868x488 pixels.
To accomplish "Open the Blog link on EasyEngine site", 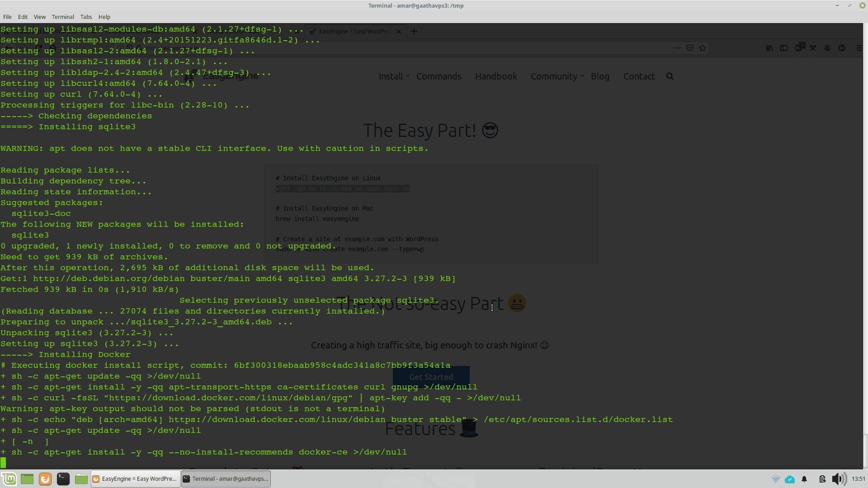I will 600,76.
